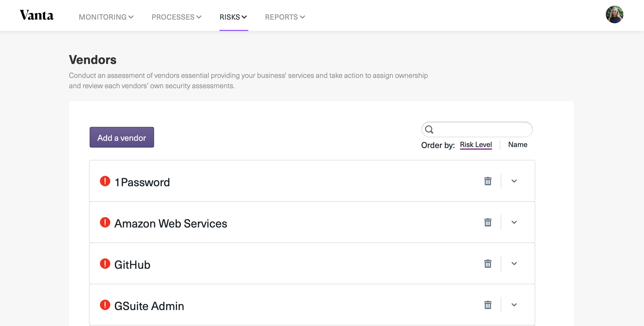Click the trash icon for Amazon Web Services

coord(488,222)
